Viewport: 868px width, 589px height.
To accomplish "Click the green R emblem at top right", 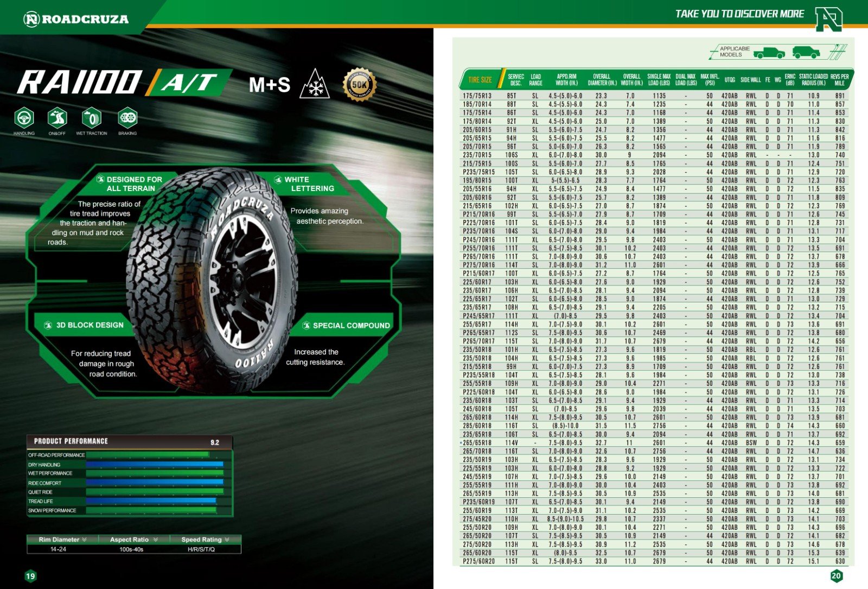I will [828, 20].
